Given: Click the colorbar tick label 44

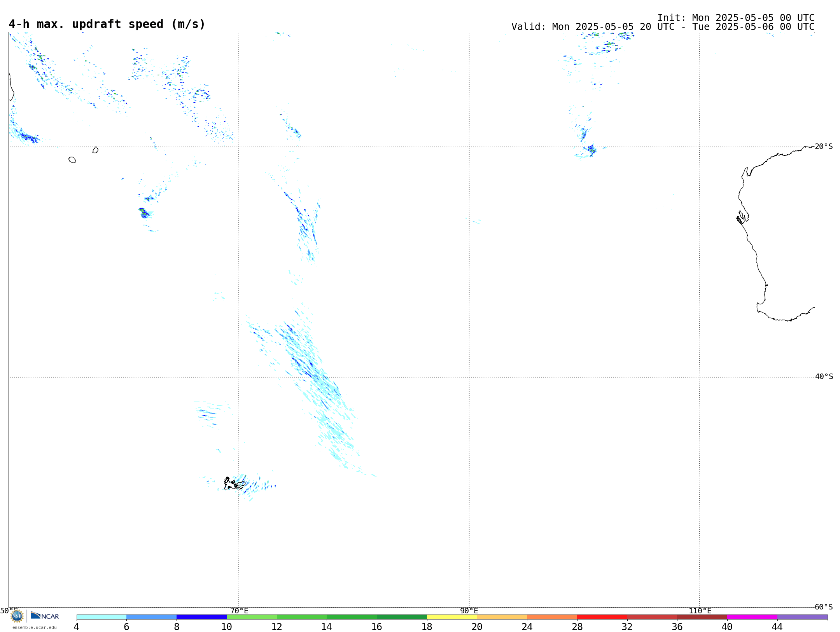Looking at the screenshot, I should tap(777, 627).
